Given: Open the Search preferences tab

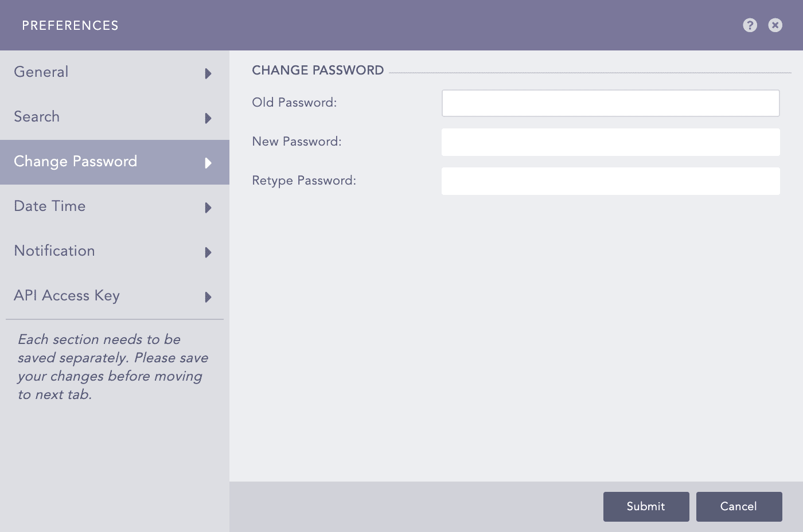Looking at the screenshot, I should click(37, 116).
